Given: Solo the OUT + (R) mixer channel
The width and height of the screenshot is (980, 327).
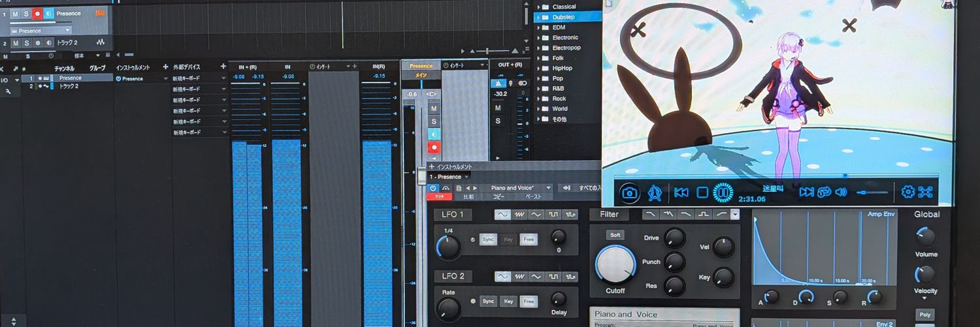Looking at the screenshot, I should coord(498,121).
